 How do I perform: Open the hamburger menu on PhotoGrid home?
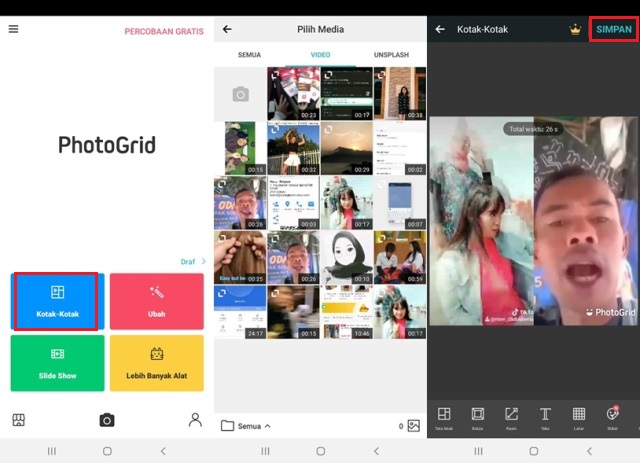pos(13,29)
